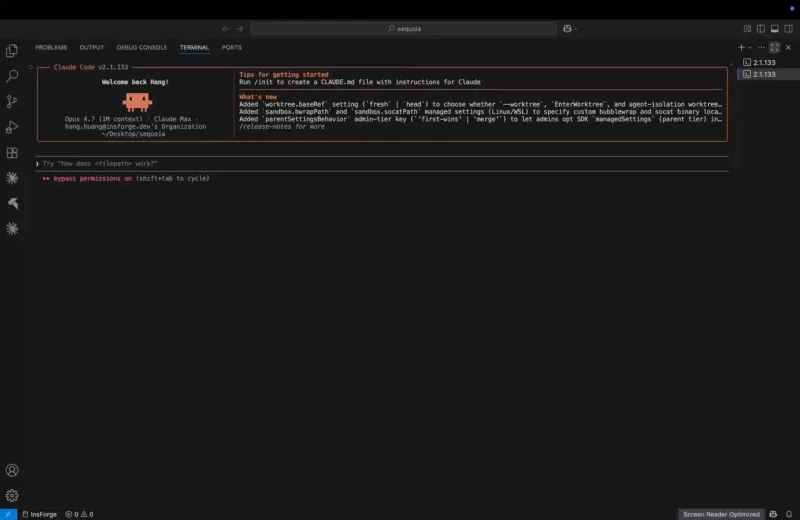Click the orange Claude mascot image

137,102
